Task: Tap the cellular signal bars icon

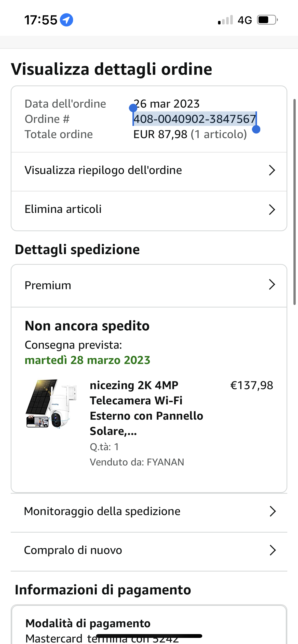Action: click(225, 20)
